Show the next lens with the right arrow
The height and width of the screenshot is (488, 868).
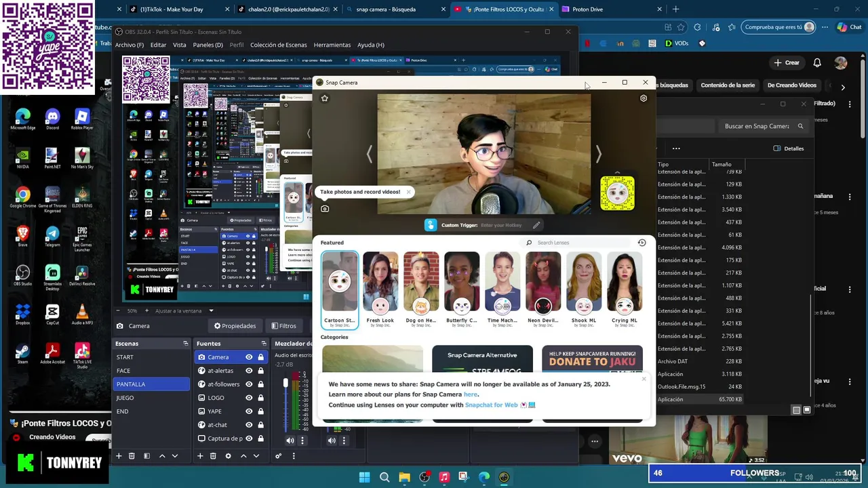pyautogui.click(x=598, y=155)
